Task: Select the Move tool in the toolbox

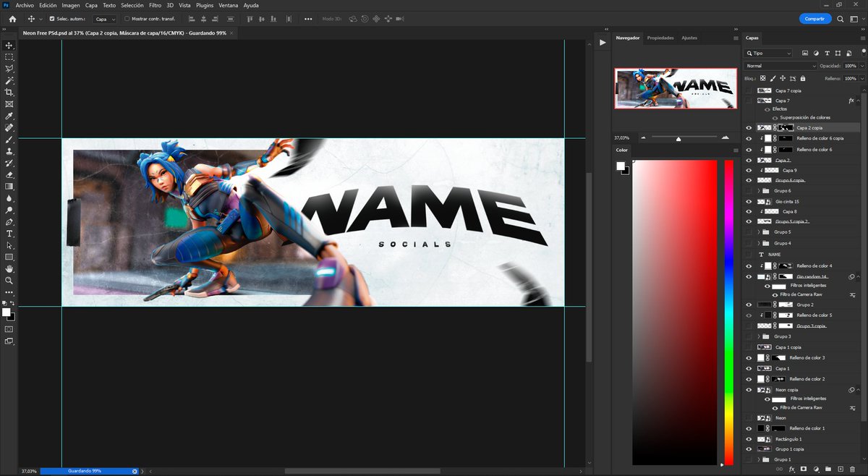Action: [x=9, y=45]
